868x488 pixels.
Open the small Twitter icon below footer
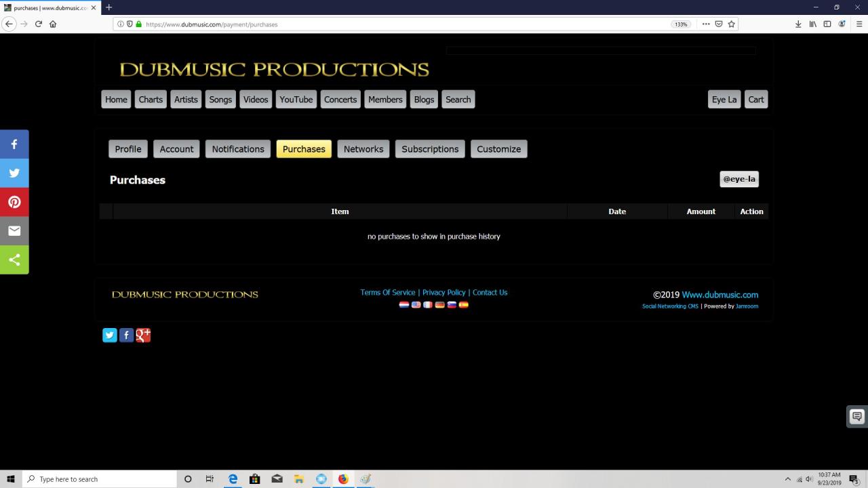coord(110,335)
